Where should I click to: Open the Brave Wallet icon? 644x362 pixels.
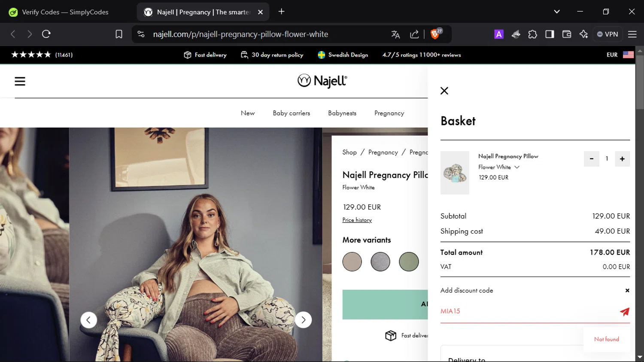[567, 34]
